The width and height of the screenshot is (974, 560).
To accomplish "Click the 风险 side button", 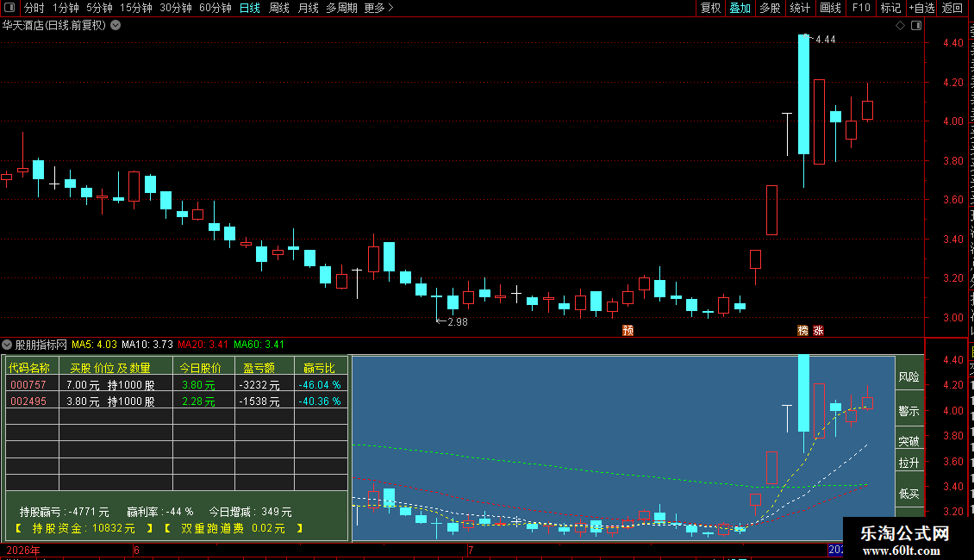I will 908,376.
